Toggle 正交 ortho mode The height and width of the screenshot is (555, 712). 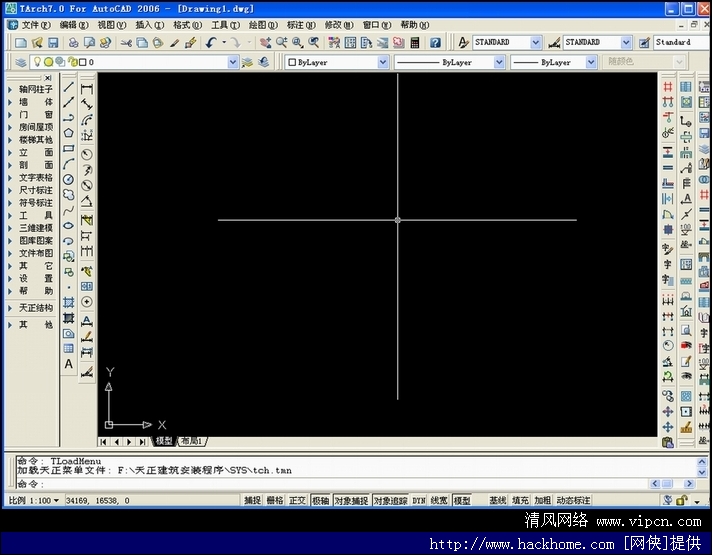point(297,500)
